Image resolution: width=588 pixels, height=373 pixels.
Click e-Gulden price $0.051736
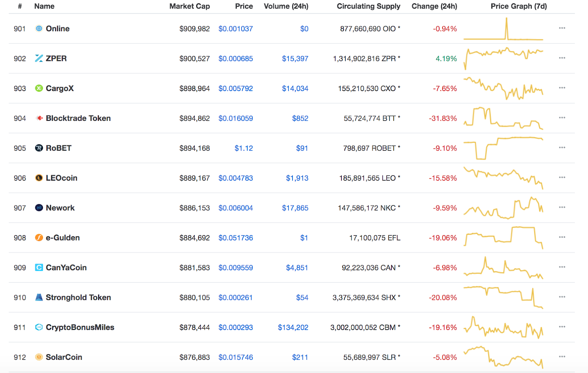click(x=236, y=238)
